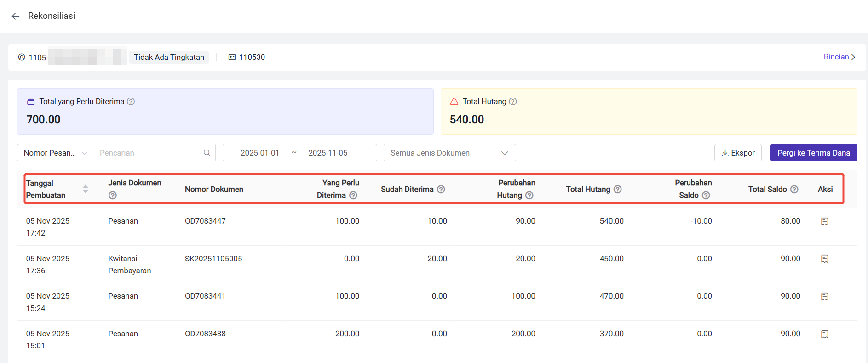Screen dimensions: 868x363
Task: Expand Semua Jenis Dokumen dropdown
Action: [449, 153]
